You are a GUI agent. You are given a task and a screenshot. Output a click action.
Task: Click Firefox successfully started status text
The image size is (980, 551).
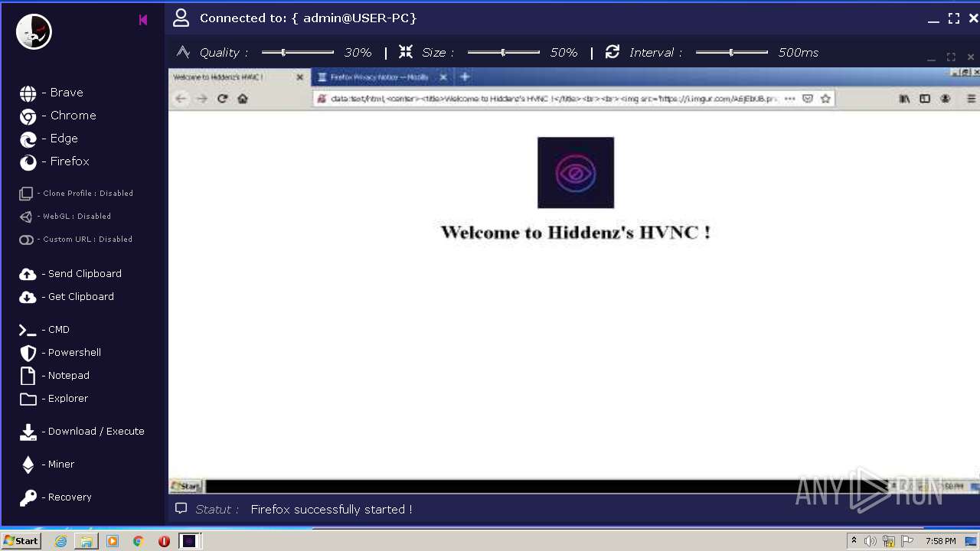(x=332, y=509)
